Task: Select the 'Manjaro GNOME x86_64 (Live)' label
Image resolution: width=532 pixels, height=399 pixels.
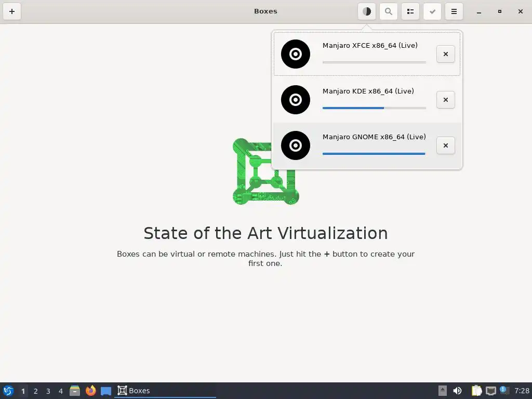Action: pos(374,137)
